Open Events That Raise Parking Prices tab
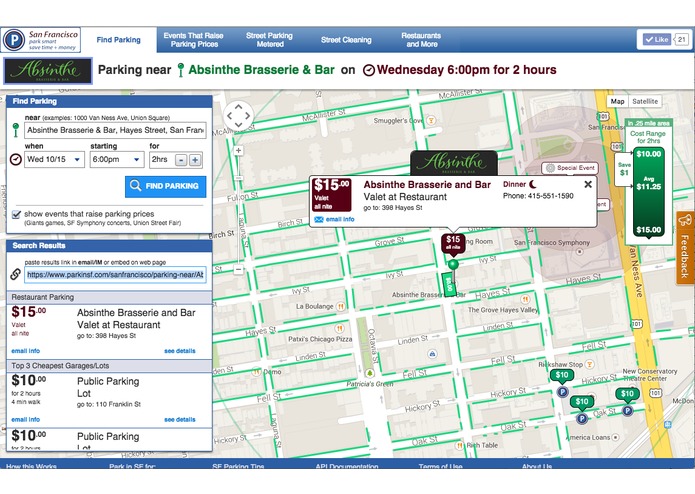 pyautogui.click(x=194, y=40)
